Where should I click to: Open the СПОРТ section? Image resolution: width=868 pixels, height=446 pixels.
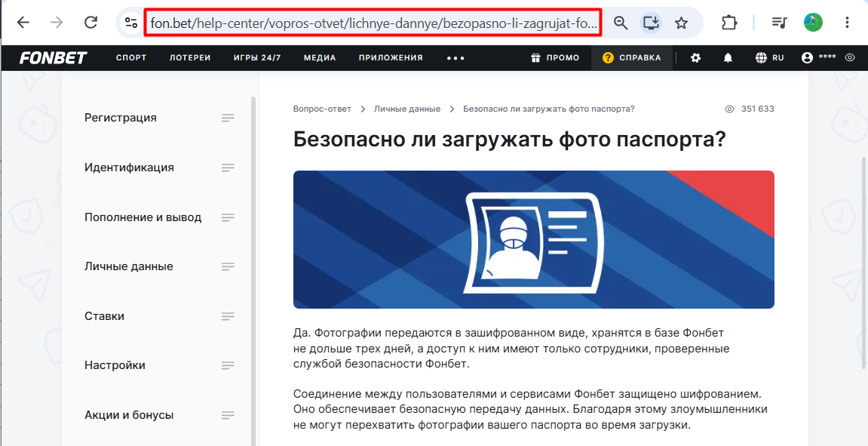point(131,57)
